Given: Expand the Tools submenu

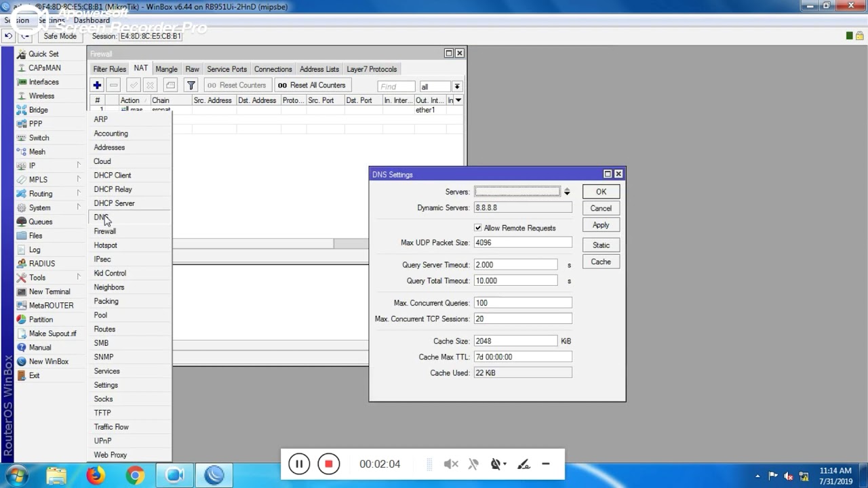Looking at the screenshot, I should tap(78, 278).
